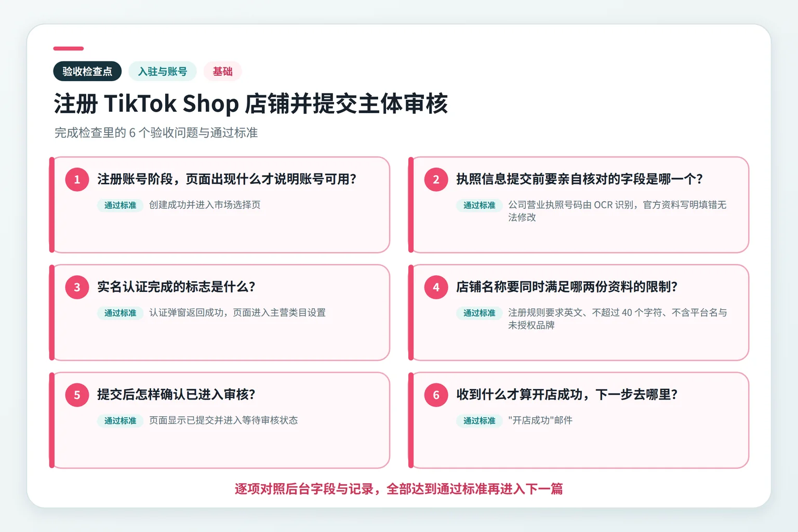Viewport: 798px width, 532px height.
Task: Click the number 2 circle badge
Action: [x=436, y=180]
